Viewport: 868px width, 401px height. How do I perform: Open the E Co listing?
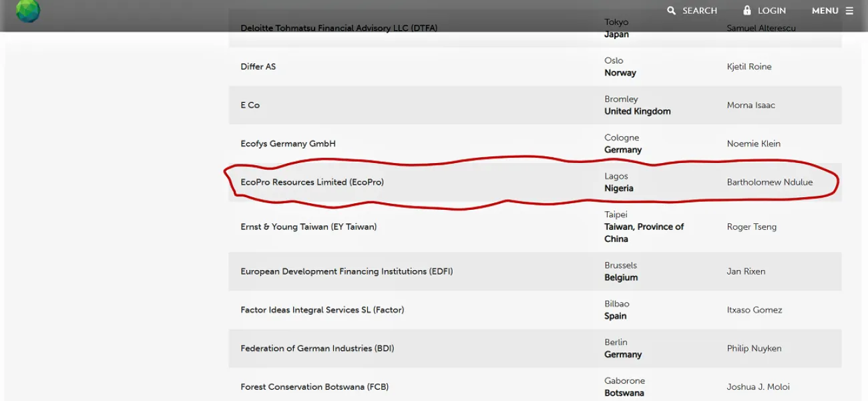tap(249, 105)
